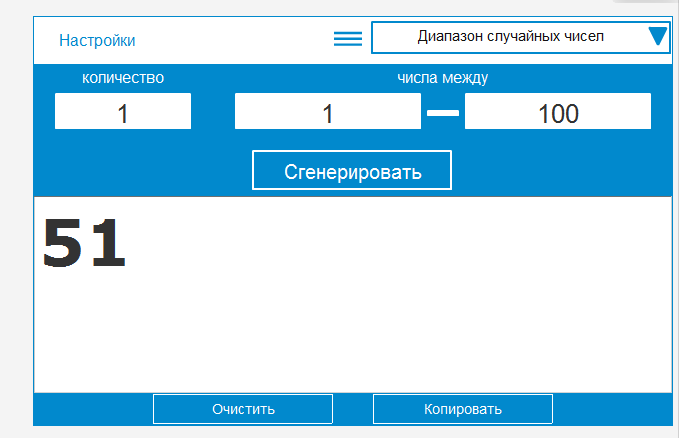
Task: Click the числа между label
Action: point(442,78)
